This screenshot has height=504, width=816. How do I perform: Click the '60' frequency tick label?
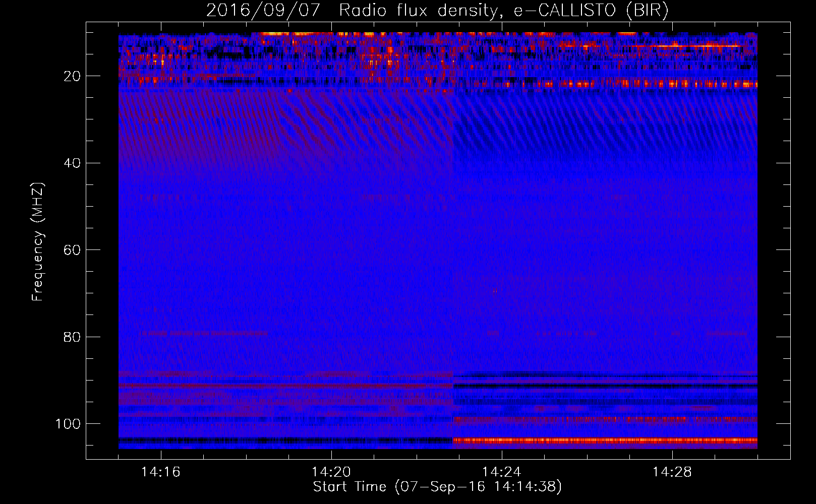point(73,250)
